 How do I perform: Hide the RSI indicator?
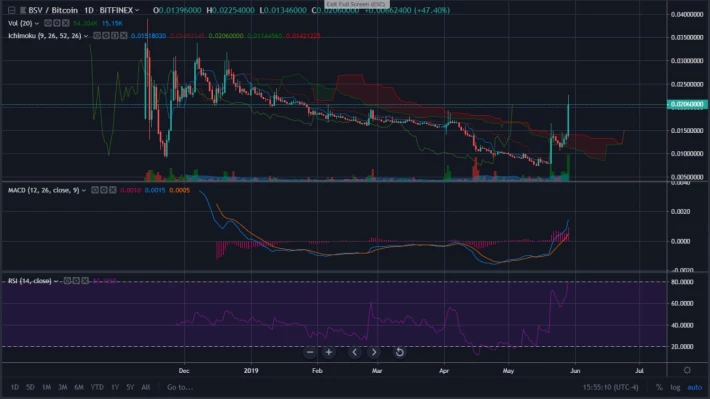pos(67,281)
